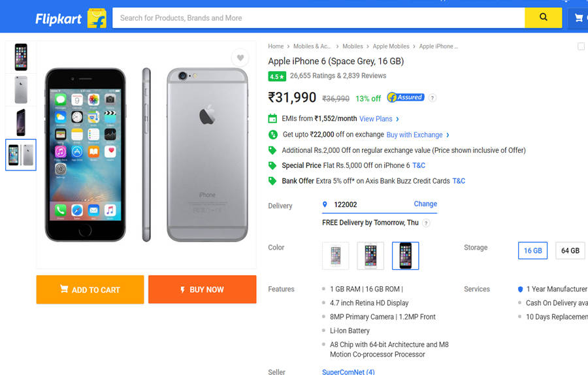
Task: Click delivery info question mark icon
Action: pos(426,223)
